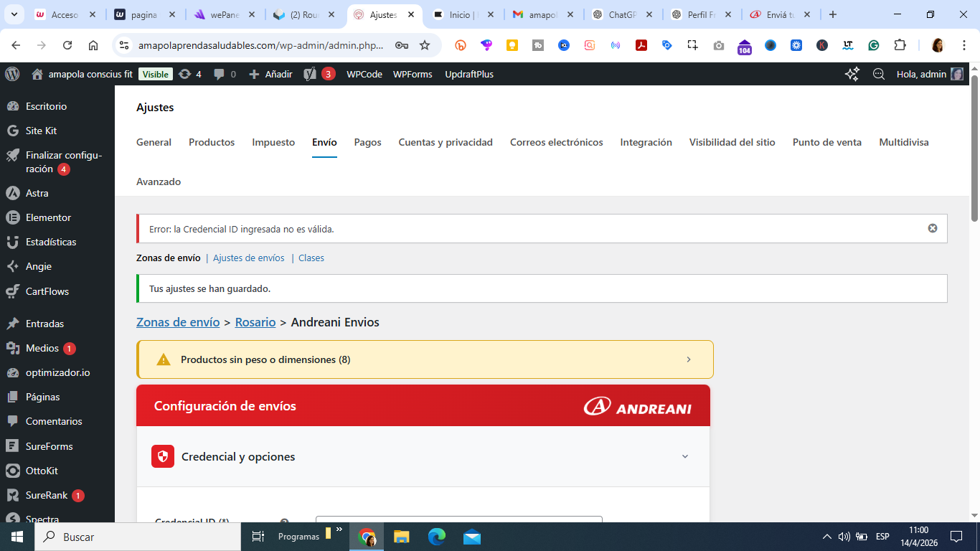980x551 pixels.
Task: Go to Ajustes de envíos sub-section
Action: pos(248,258)
